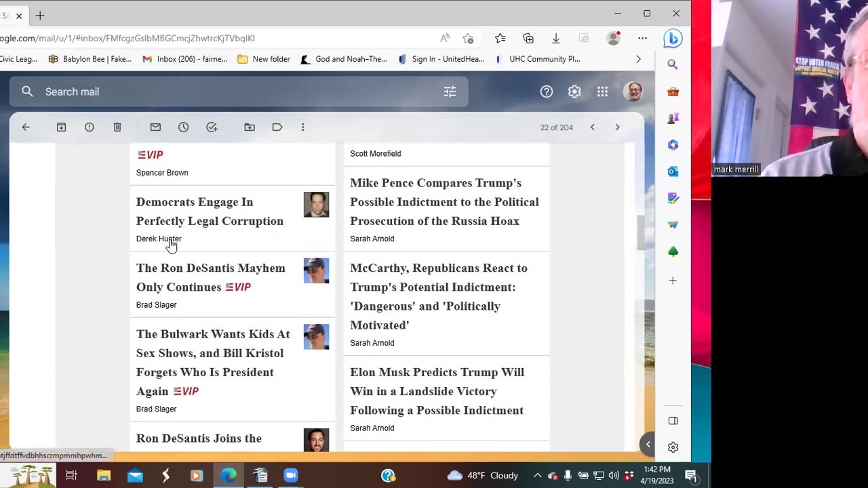Open article Democrats Engage In Perfectly Legal Corruption

[210, 211]
